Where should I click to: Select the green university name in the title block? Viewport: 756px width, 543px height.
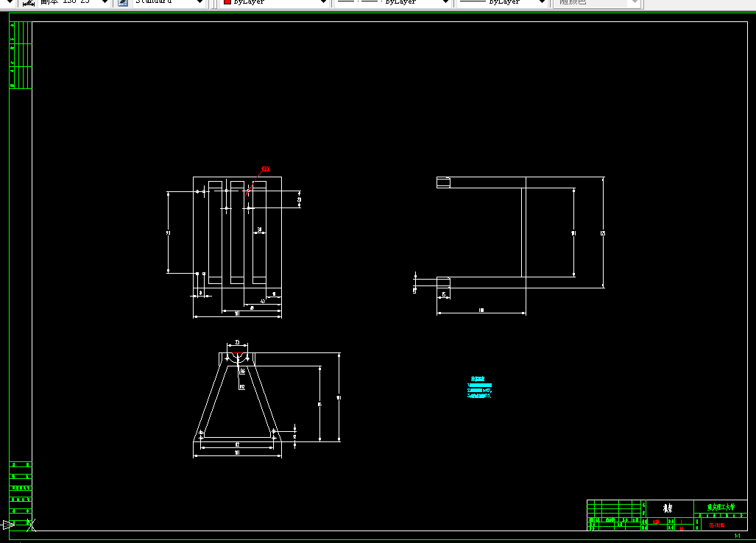tap(721, 507)
